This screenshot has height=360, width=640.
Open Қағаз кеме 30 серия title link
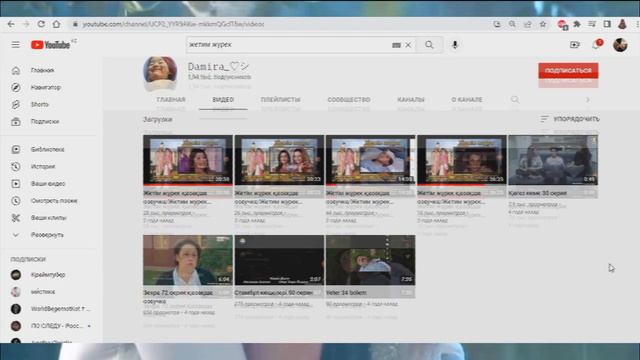pos(538,193)
